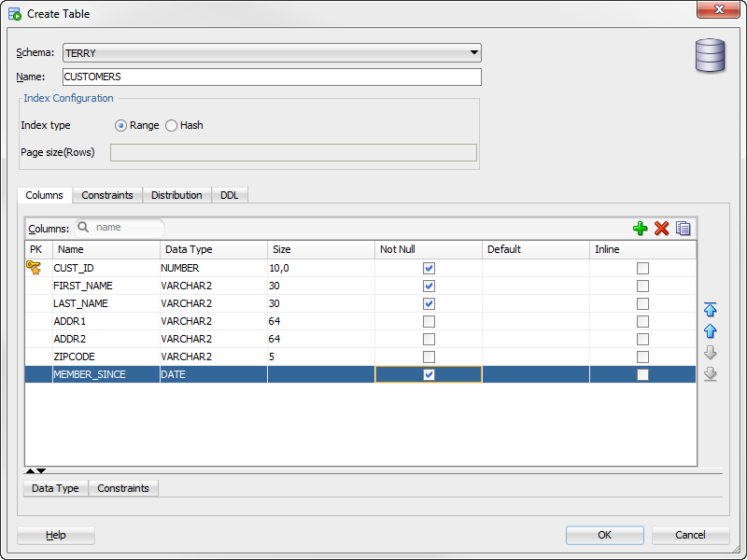The image size is (747, 560).
Task: Check Not Null for ADDR2
Action: click(429, 339)
